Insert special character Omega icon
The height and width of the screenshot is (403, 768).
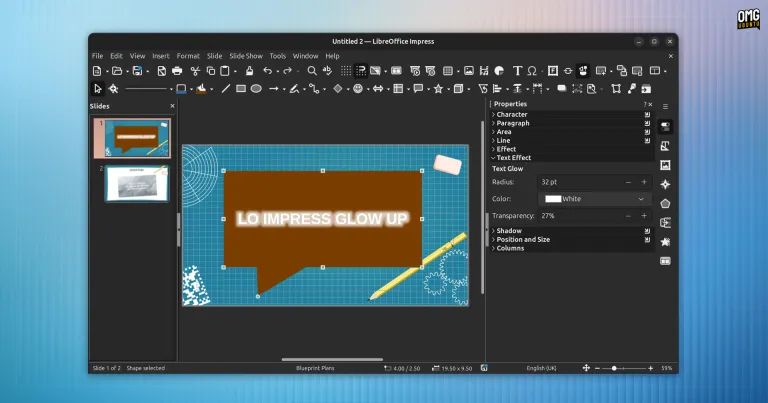click(532, 71)
